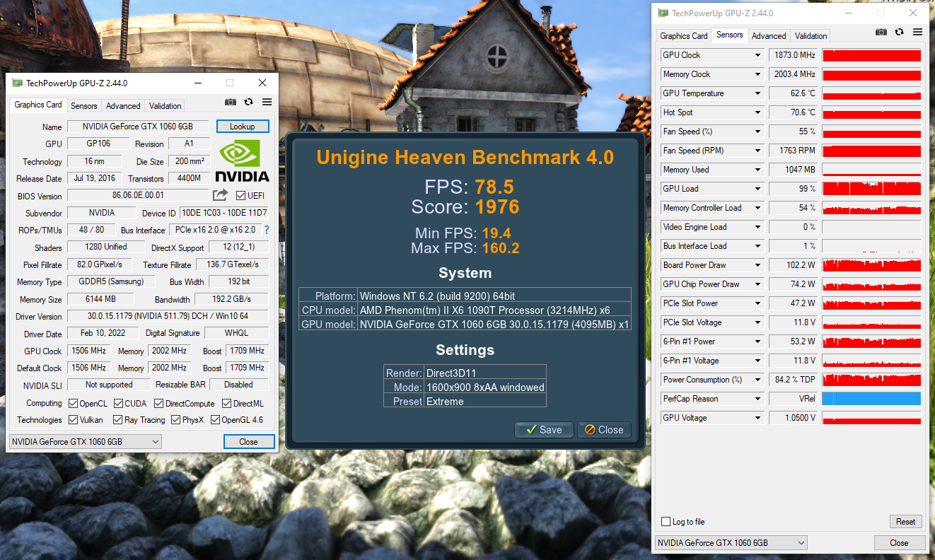Click the NVIDIA logo in GPU-Z
Viewport: 935px width, 560px height.
coord(242,161)
